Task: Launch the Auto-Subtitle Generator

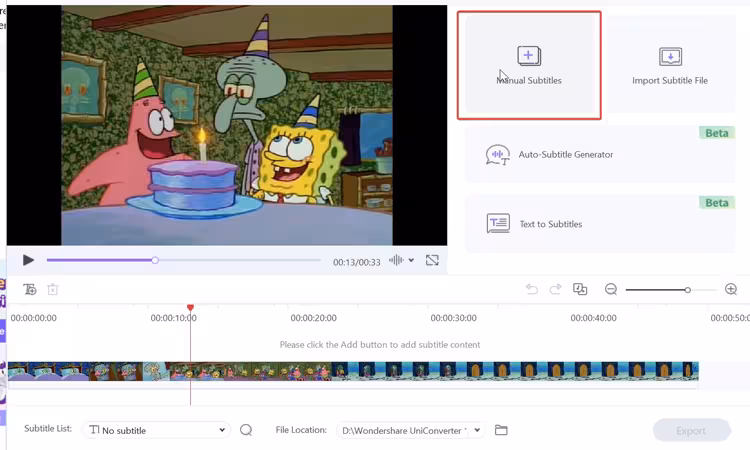Action: [600, 154]
